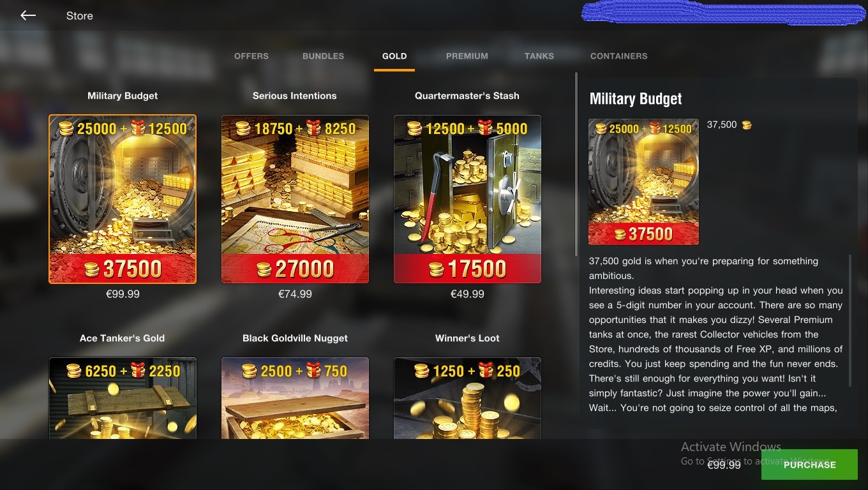Image resolution: width=868 pixels, height=490 pixels.
Task: Switch to the Premium tab
Action: 467,56
